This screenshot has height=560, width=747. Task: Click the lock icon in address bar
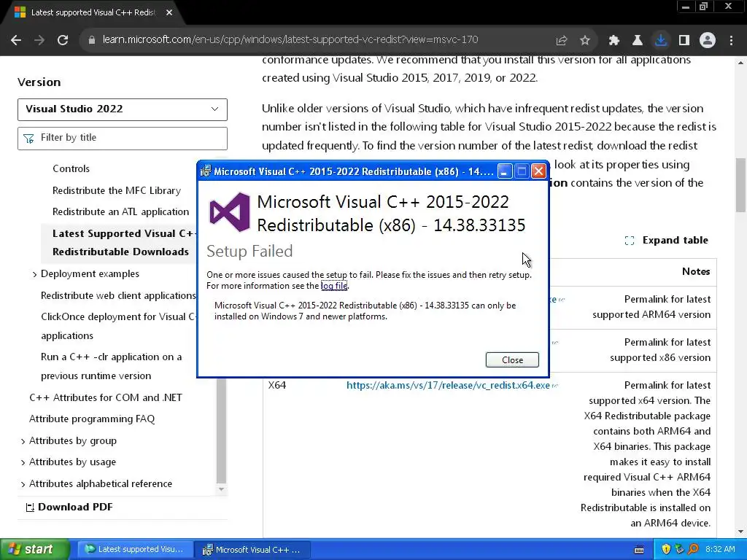[x=91, y=40]
